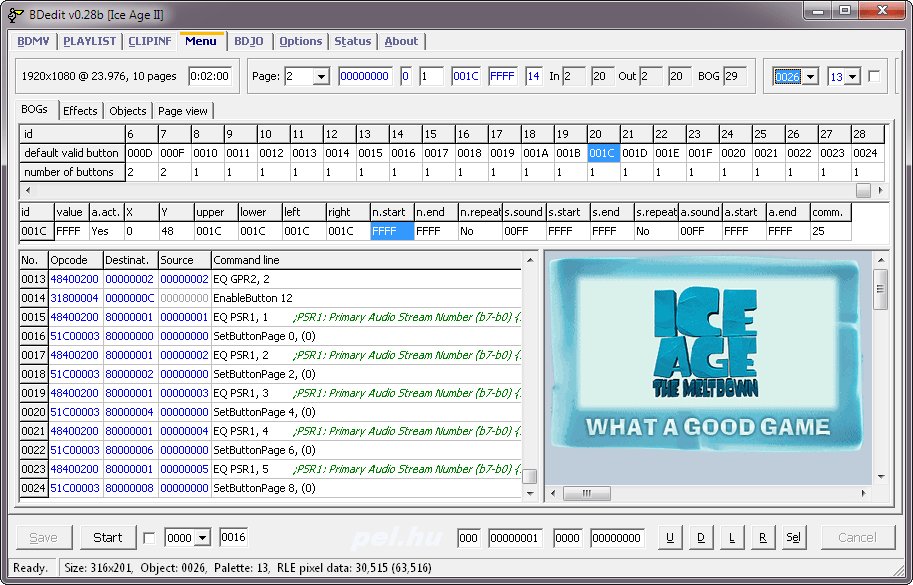The height and width of the screenshot is (585, 913).
Task: Open the PLAYLIST tab
Action: (89, 41)
